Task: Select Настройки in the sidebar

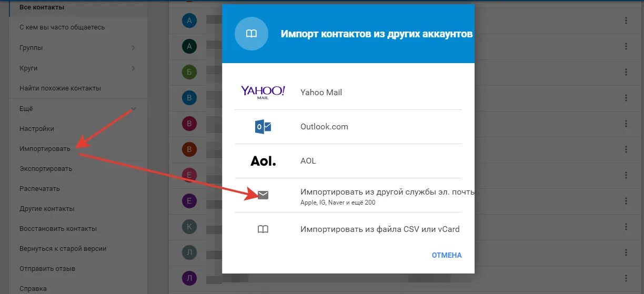Action: 37,129
